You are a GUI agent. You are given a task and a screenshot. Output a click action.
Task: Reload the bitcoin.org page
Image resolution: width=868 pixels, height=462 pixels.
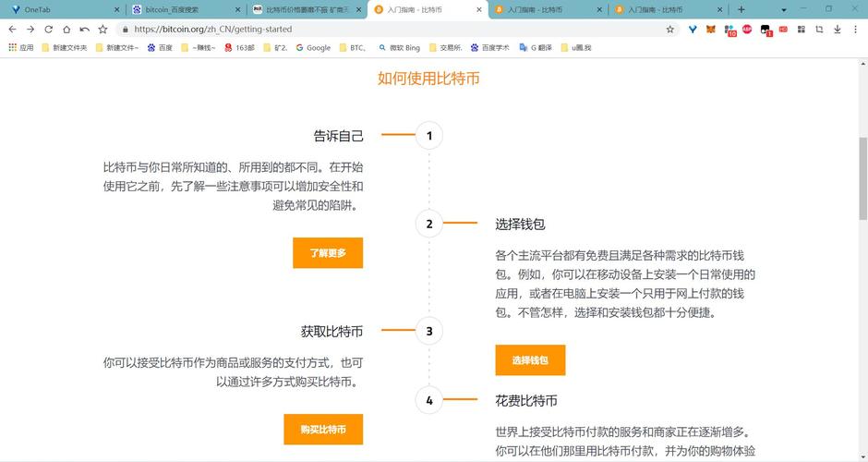pos(49,30)
